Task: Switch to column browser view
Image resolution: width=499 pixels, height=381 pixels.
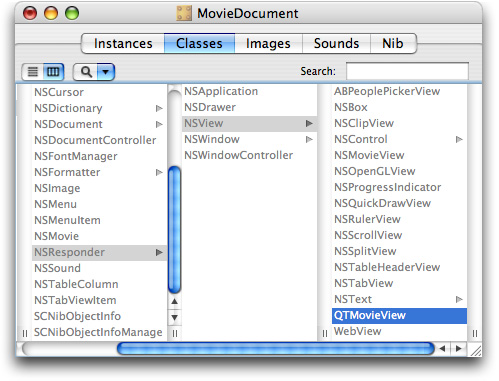Action: coord(53,72)
